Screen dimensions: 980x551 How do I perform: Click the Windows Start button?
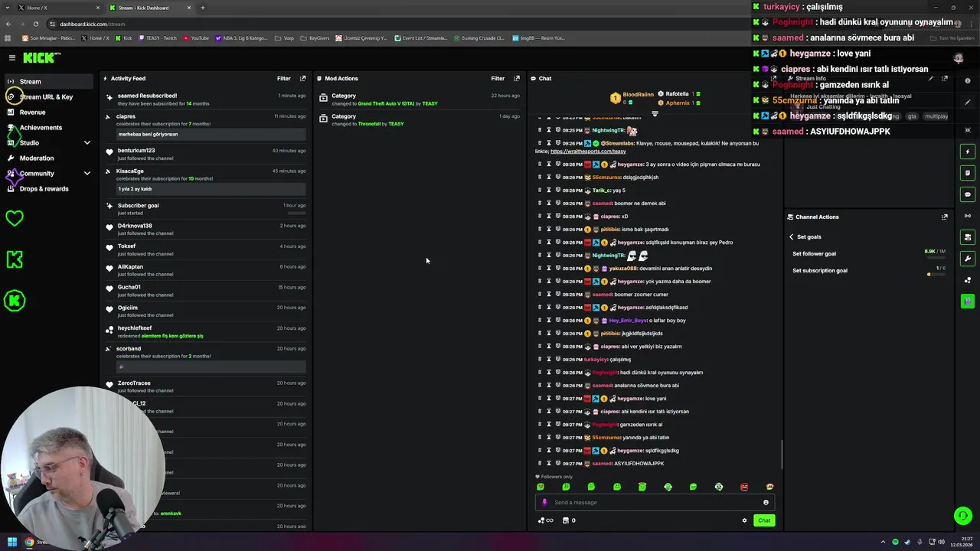[12, 542]
